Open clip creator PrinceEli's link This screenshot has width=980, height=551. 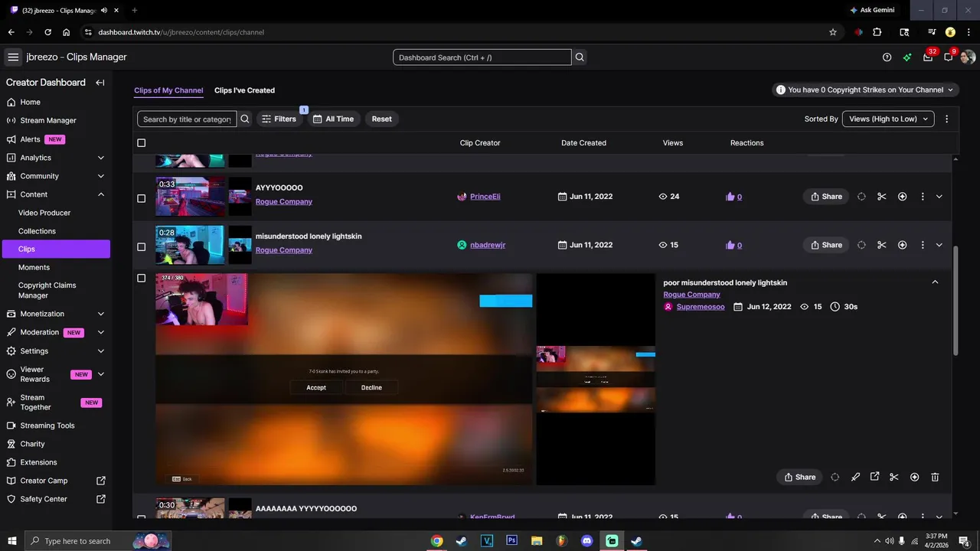pyautogui.click(x=485, y=197)
